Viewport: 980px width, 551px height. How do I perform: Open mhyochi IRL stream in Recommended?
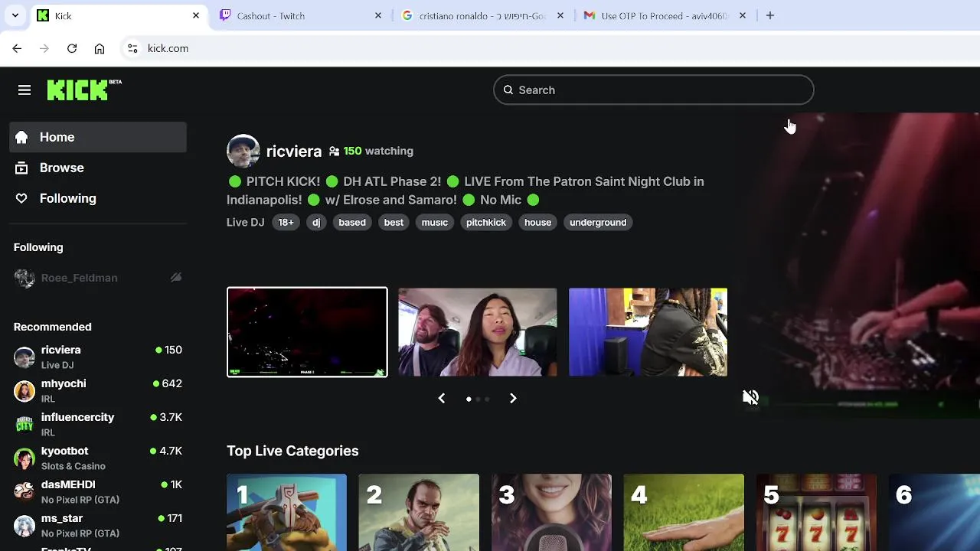(x=98, y=391)
